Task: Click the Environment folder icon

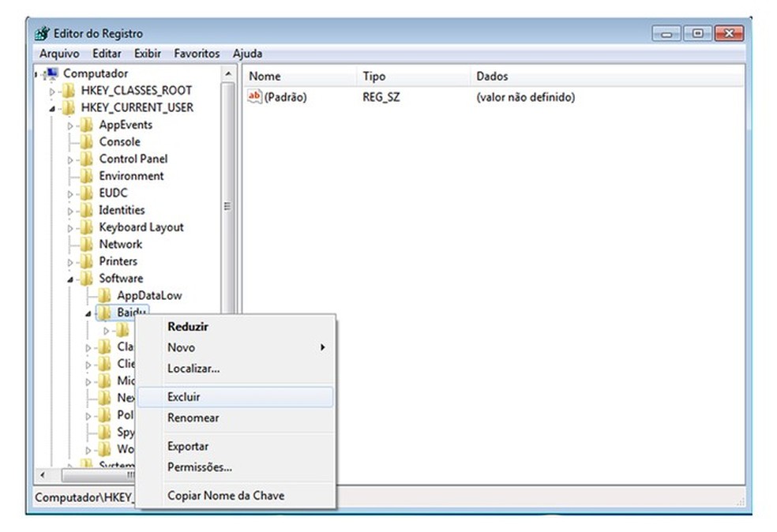Action: [86, 176]
